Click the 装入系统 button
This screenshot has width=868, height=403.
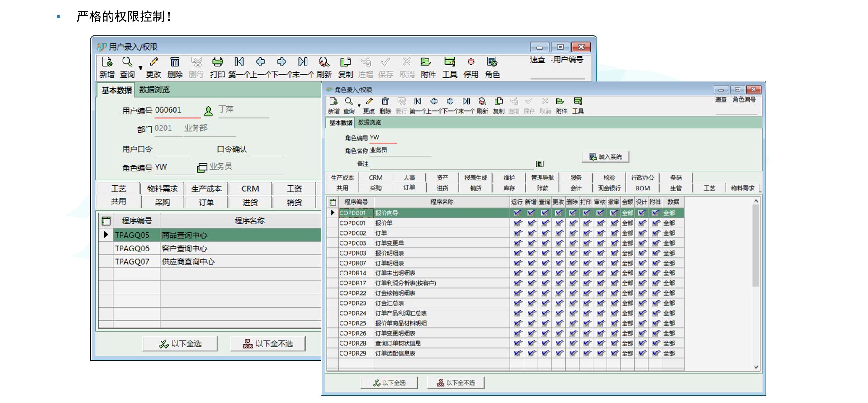click(x=605, y=157)
